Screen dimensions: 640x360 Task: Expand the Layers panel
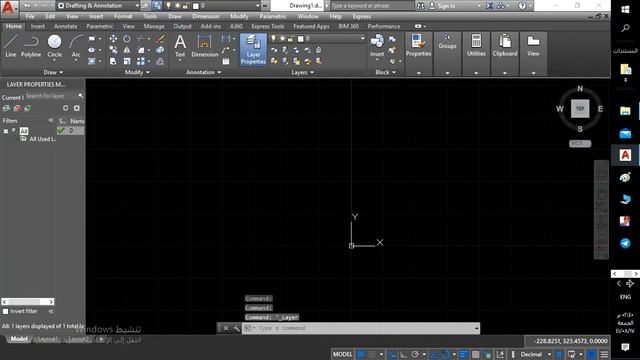(x=302, y=72)
